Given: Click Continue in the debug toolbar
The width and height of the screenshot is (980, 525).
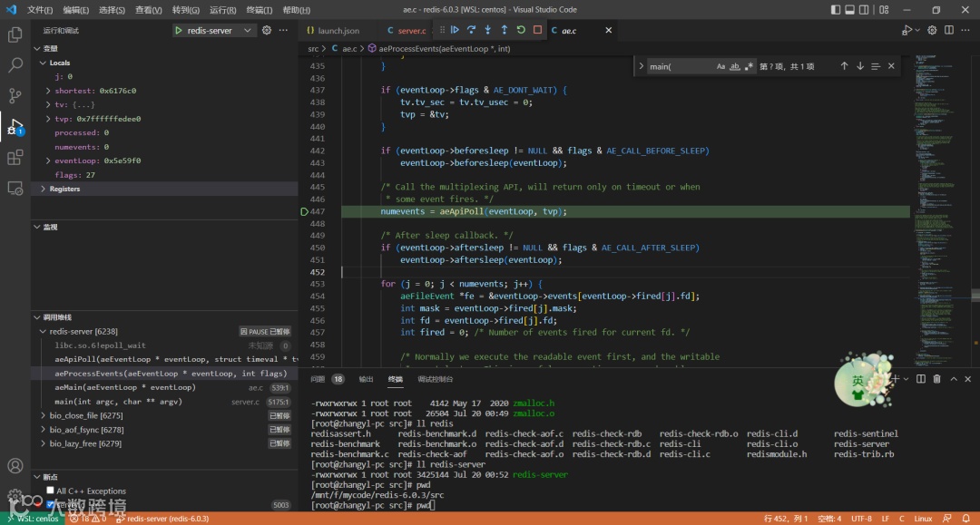Looking at the screenshot, I should [x=455, y=30].
